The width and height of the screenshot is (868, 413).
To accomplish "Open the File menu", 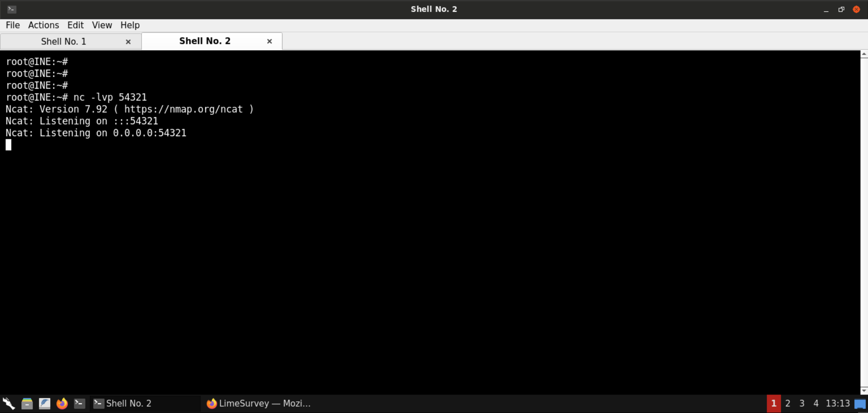I will 13,25.
